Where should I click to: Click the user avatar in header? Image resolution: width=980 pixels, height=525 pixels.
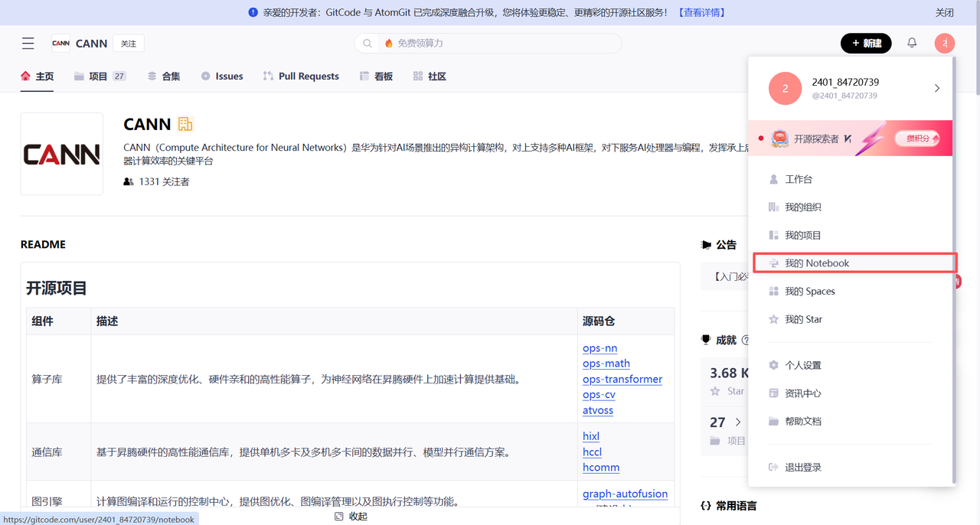(945, 44)
